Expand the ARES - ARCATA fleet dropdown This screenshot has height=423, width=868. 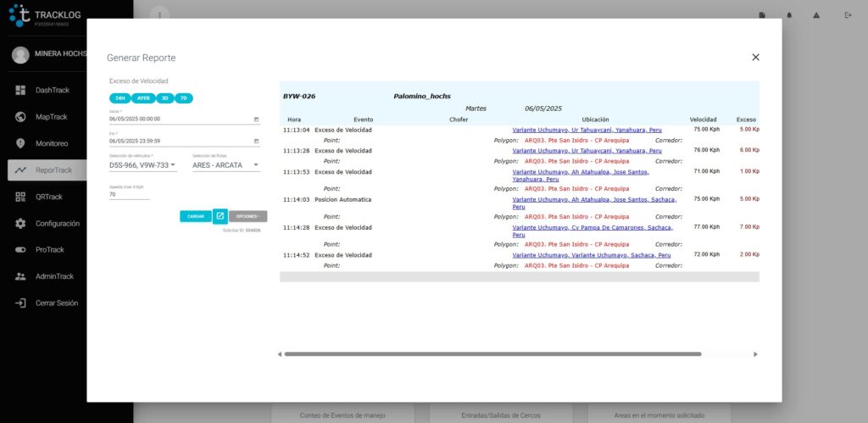point(225,165)
